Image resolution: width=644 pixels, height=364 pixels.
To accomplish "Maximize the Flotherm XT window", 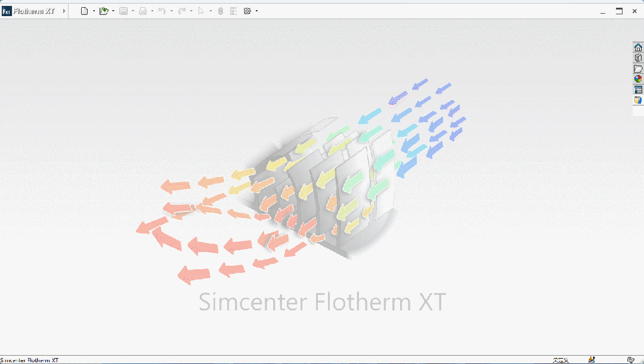I will coord(619,11).
